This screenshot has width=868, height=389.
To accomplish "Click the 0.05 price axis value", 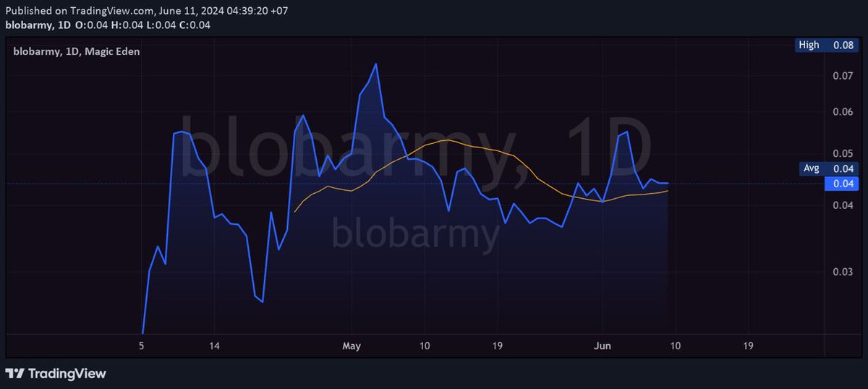I will 843,153.
